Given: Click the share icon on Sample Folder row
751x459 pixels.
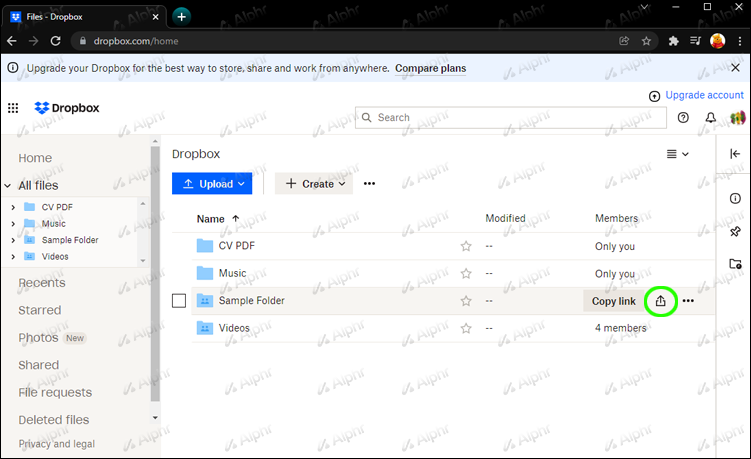Looking at the screenshot, I should (x=660, y=301).
